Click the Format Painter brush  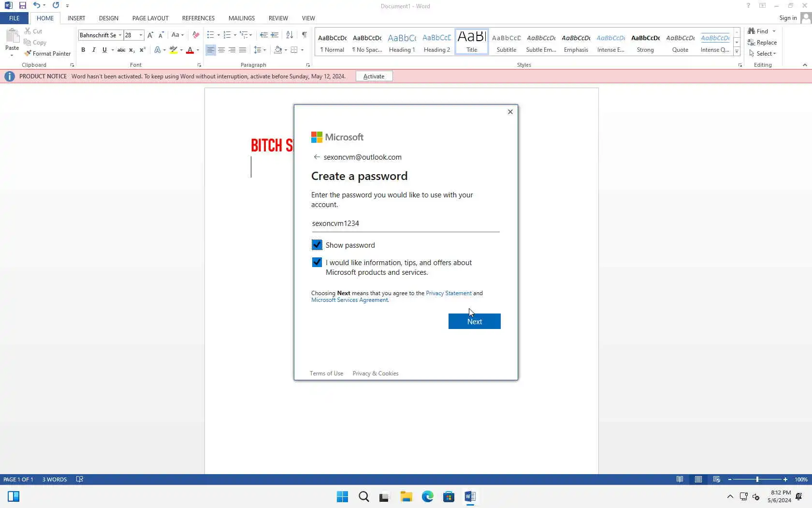coord(47,53)
